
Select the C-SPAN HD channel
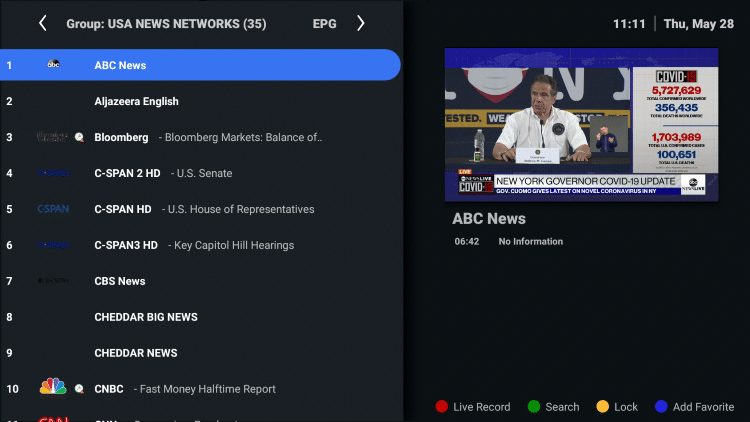pyautogui.click(x=123, y=209)
